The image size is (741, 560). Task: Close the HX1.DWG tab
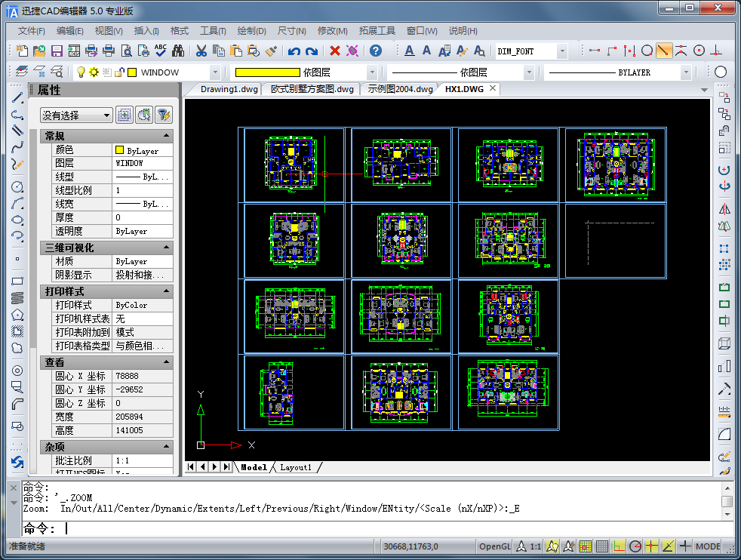493,88
